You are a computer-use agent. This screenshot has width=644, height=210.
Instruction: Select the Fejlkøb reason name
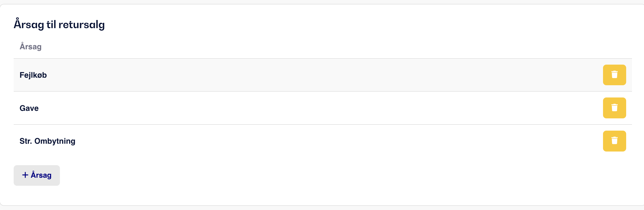click(33, 75)
